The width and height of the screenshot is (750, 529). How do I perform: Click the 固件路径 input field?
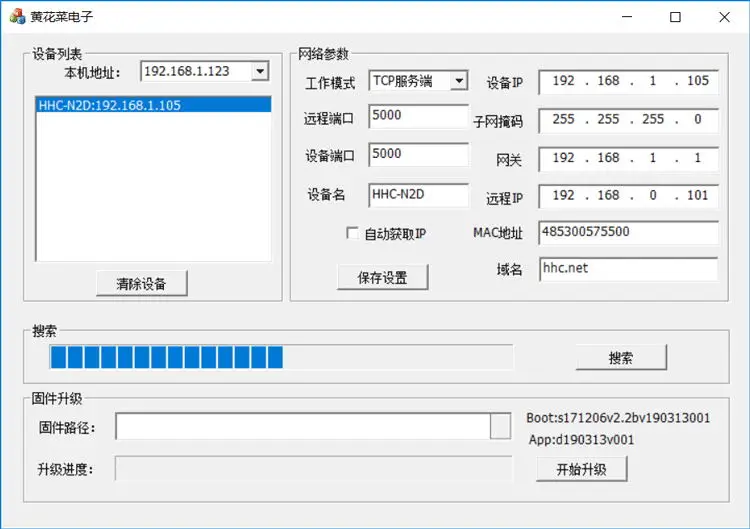coord(303,426)
